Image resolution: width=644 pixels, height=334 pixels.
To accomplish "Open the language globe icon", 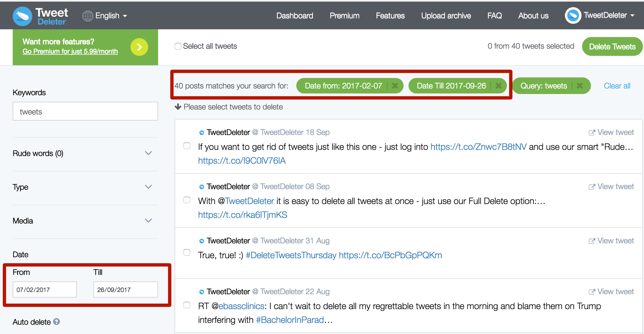I will pos(87,15).
